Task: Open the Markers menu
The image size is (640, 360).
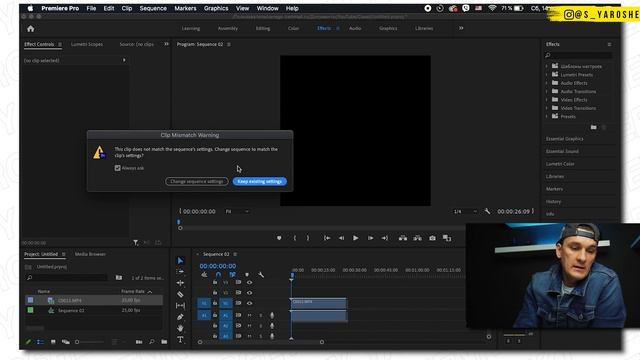Action: click(185, 8)
